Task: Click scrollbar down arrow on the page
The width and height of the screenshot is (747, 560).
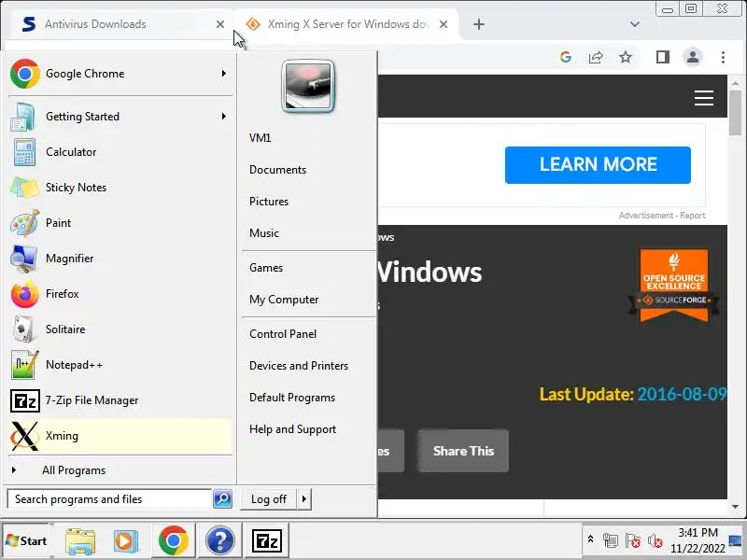Action: 735,507
